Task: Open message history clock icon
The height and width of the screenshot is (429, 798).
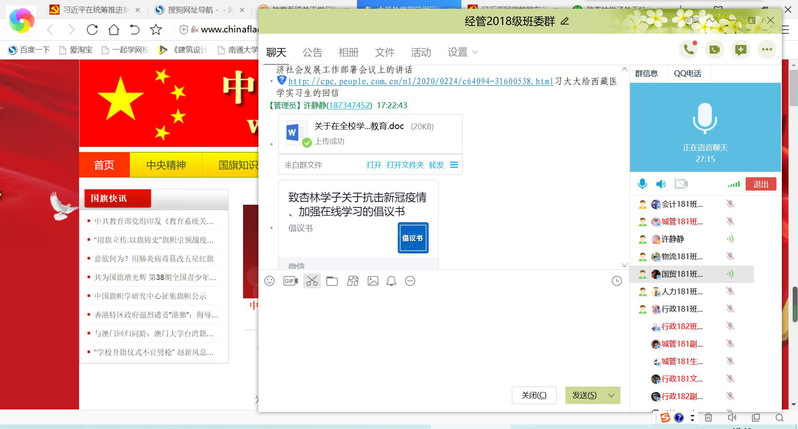Action: point(616,281)
